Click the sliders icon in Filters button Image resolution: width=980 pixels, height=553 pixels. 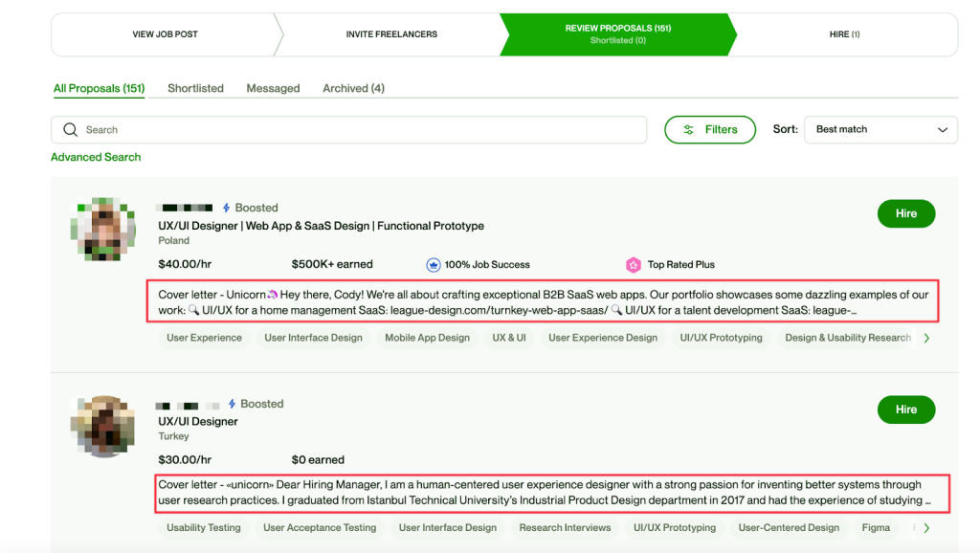pos(688,130)
